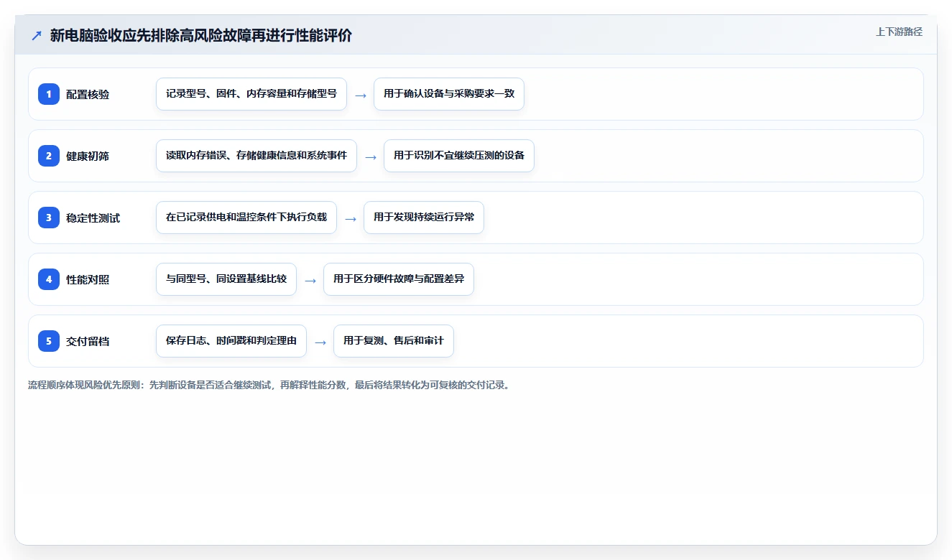Viewport: 952px width, 560px height.
Task: Select the 配置核验 step label
Action: pyautogui.click(x=88, y=94)
